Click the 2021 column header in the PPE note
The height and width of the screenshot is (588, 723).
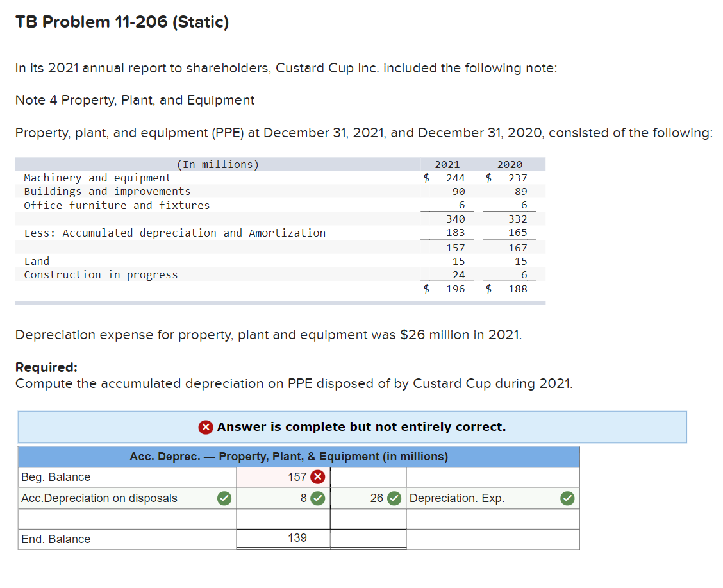point(447,164)
